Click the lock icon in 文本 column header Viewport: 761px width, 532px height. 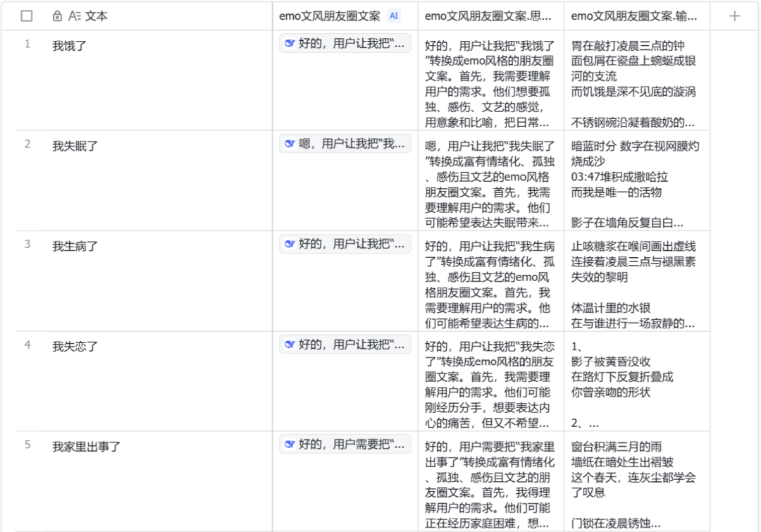pos(57,16)
